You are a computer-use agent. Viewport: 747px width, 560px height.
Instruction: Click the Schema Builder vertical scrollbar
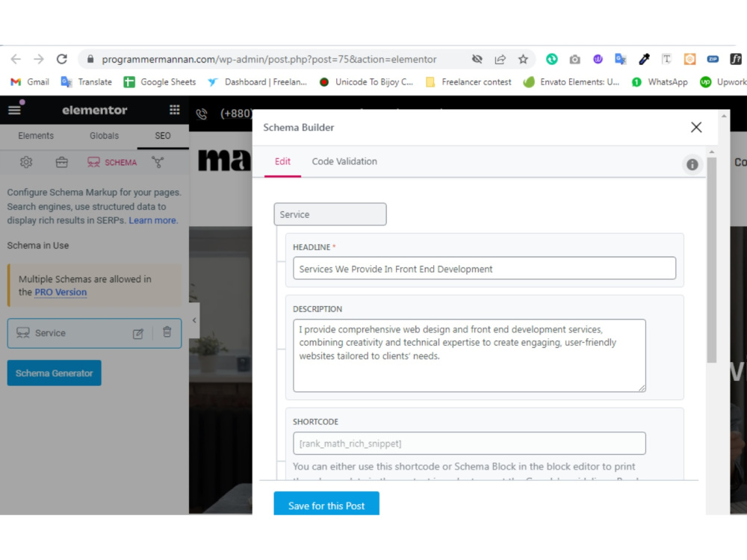coord(712,260)
